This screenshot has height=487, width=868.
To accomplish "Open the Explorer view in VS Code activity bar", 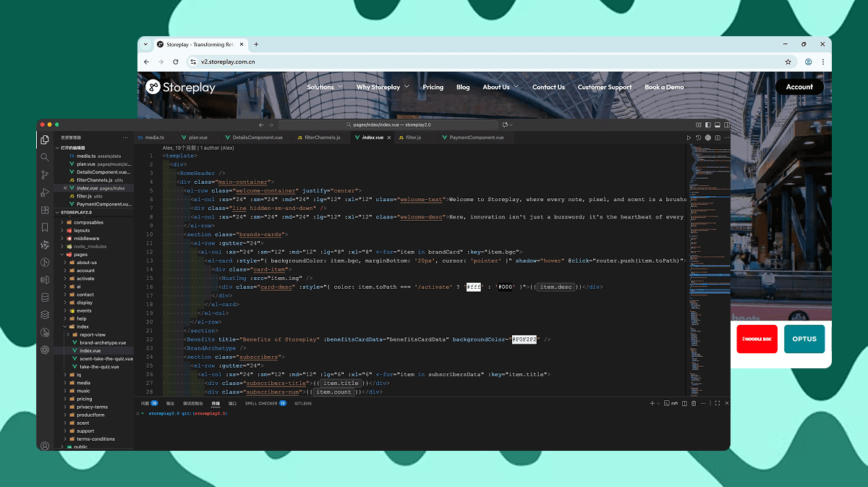I will coord(45,140).
